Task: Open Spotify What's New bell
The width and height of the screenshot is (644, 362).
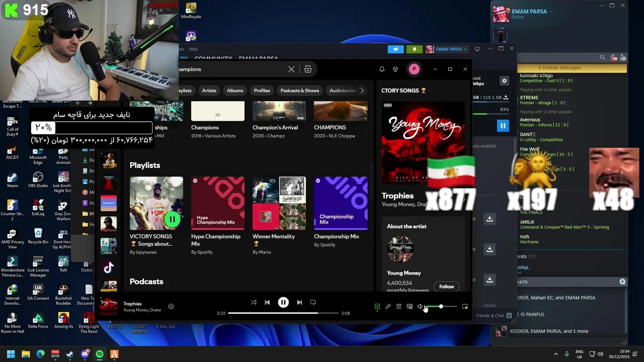Action: pyautogui.click(x=382, y=69)
